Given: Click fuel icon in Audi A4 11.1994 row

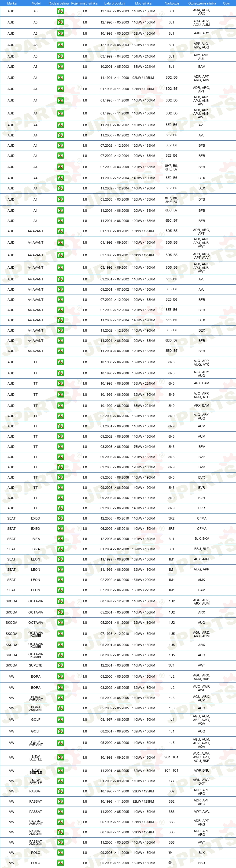Looking at the screenshot, I should (x=60, y=77).
